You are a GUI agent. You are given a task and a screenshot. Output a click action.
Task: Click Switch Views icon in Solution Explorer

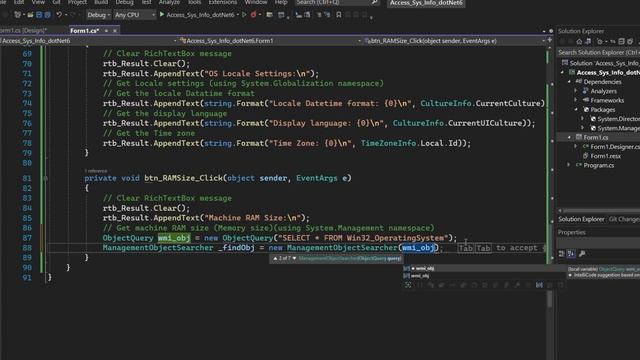[588, 41]
